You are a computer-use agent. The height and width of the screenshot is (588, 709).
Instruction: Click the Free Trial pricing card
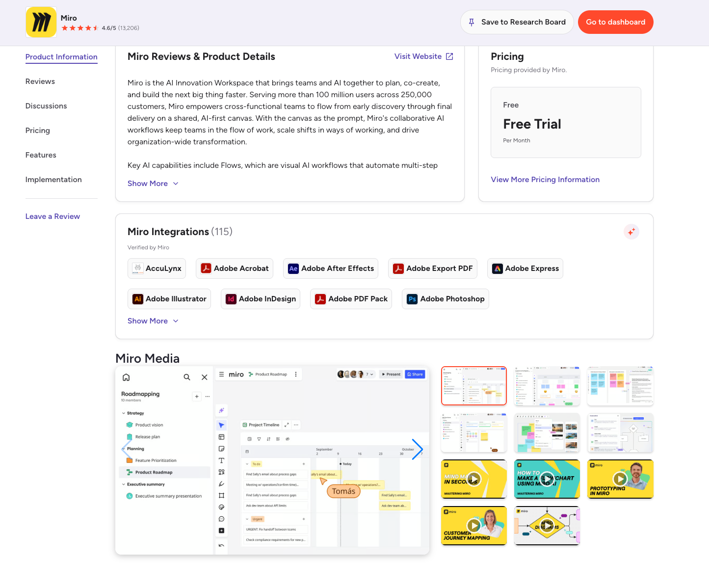[566, 122]
